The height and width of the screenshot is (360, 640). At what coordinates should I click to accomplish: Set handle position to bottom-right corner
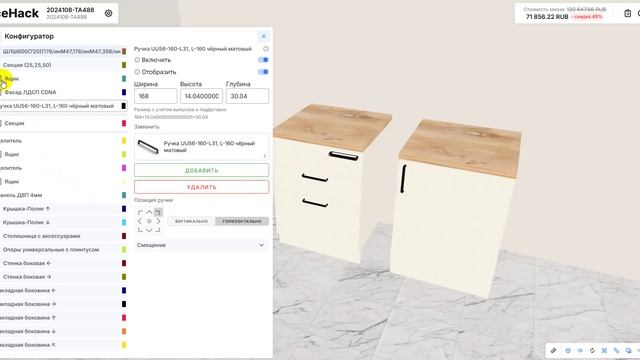[158, 230]
